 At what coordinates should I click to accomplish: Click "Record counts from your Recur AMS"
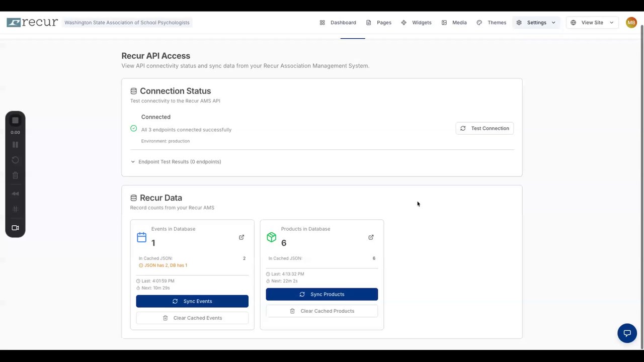tap(172, 208)
